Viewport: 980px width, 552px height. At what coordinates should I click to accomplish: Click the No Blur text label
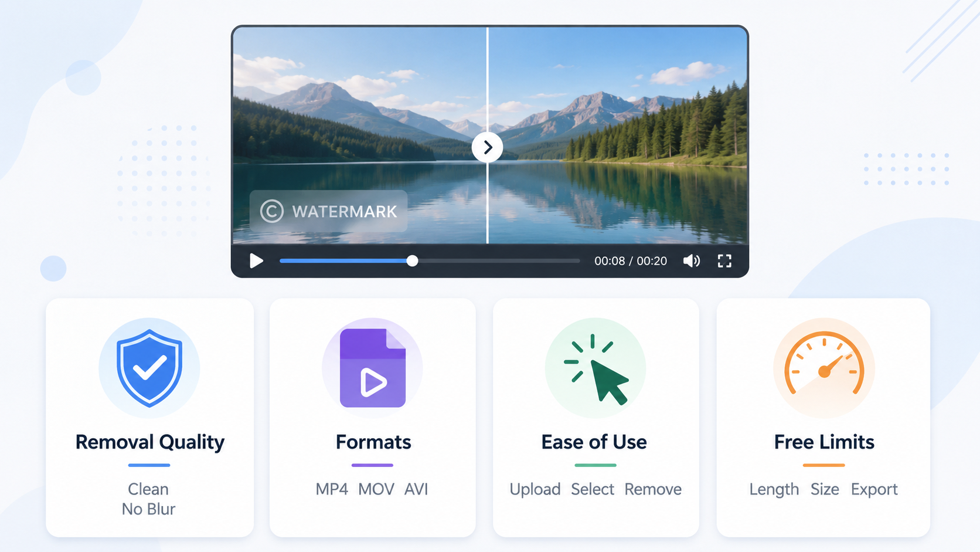[x=148, y=509]
